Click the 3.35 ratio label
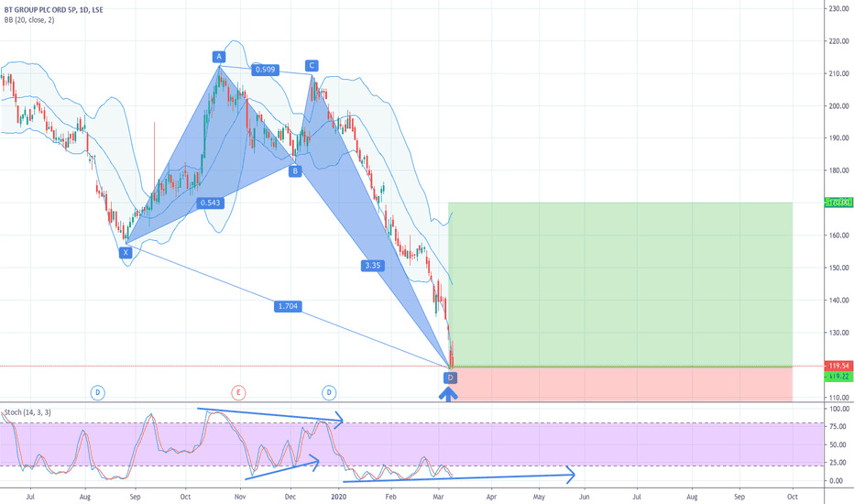The height and width of the screenshot is (504, 854). (373, 266)
